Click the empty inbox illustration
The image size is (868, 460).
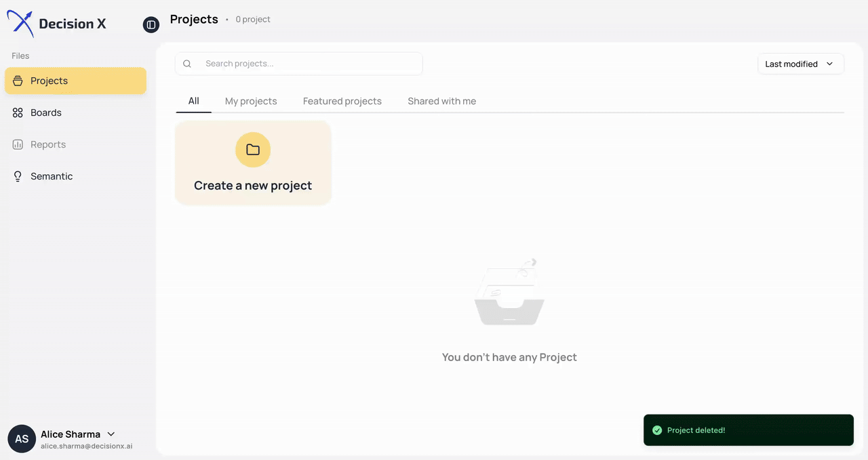[509, 292]
